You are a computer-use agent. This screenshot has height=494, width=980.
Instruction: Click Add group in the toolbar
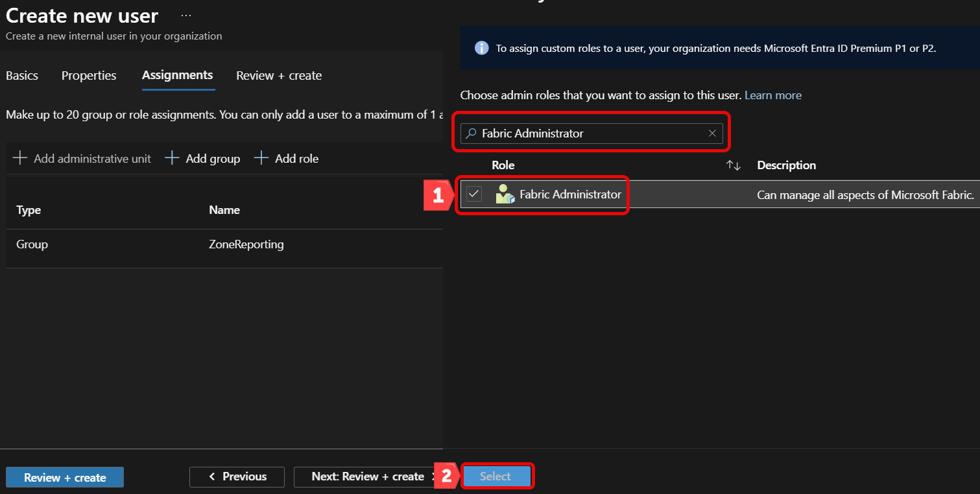pyautogui.click(x=203, y=158)
